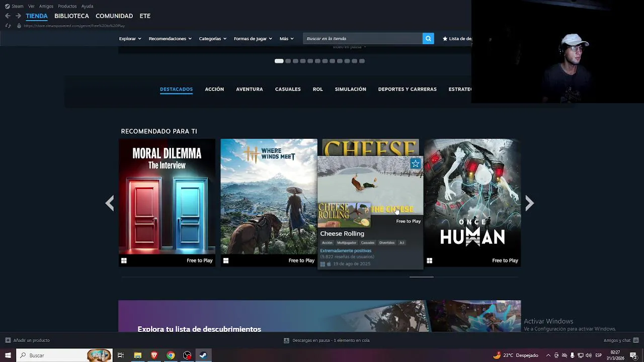Select the first carousel pagination dot
The height and width of the screenshot is (362, 644).
point(279,61)
